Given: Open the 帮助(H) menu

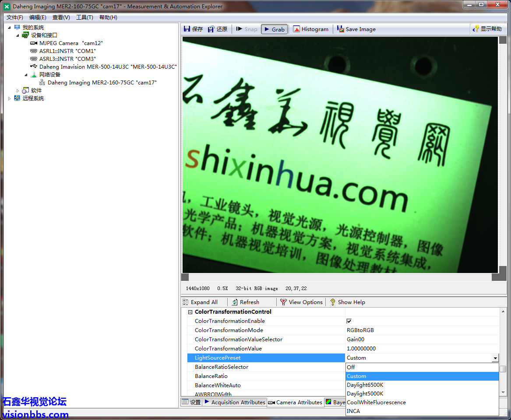Looking at the screenshot, I should 108,17.
